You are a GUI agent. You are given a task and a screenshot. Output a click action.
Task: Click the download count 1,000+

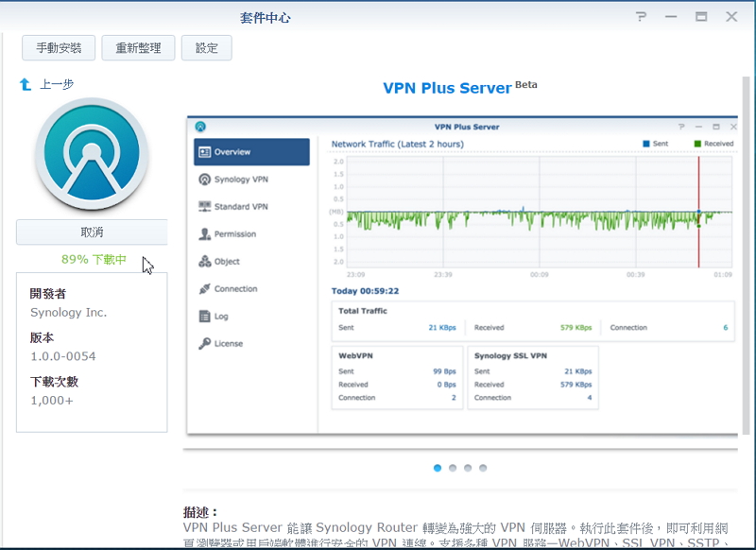52,401
